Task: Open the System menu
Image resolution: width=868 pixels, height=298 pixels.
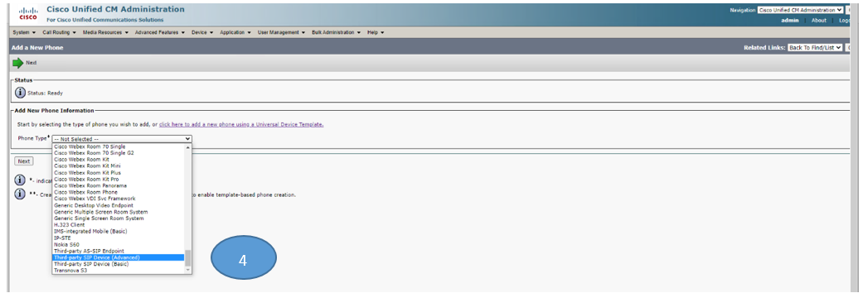Action: (x=24, y=32)
